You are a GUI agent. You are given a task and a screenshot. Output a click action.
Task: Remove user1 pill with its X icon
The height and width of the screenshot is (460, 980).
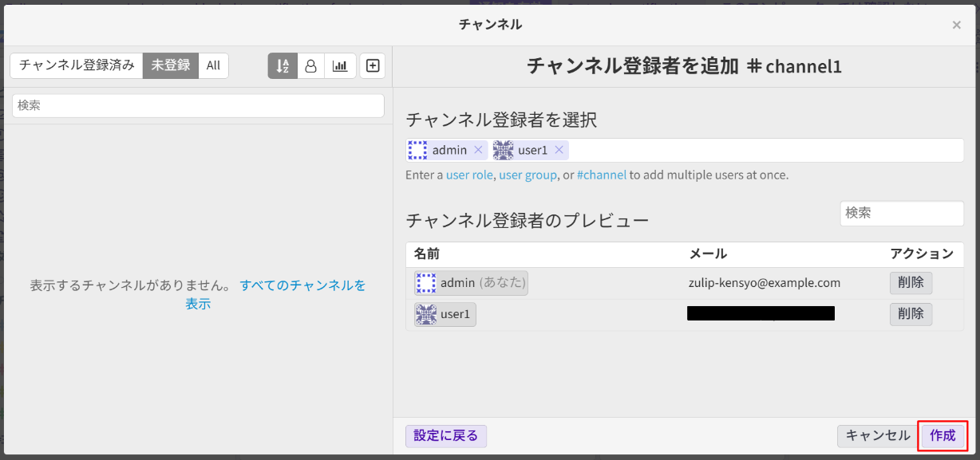tap(559, 150)
